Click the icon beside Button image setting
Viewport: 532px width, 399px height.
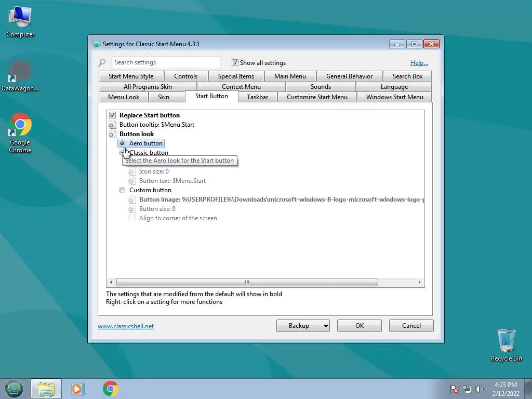(131, 199)
